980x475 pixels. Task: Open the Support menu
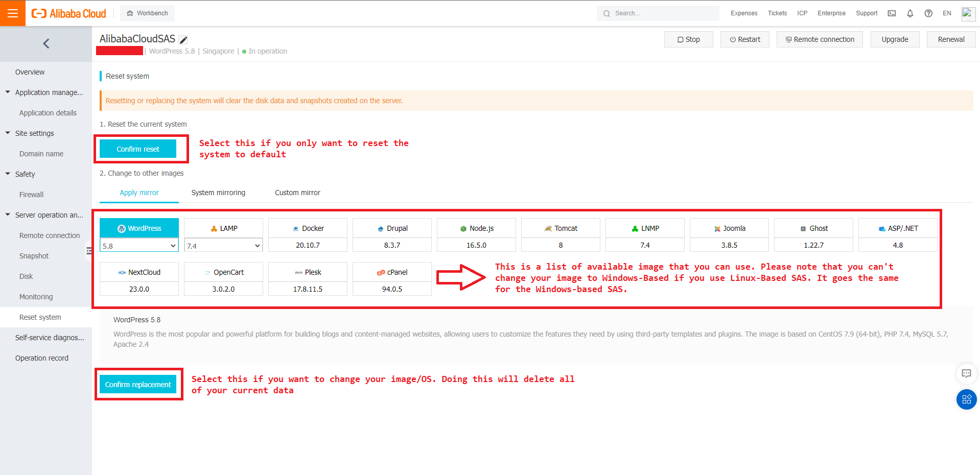(x=867, y=13)
